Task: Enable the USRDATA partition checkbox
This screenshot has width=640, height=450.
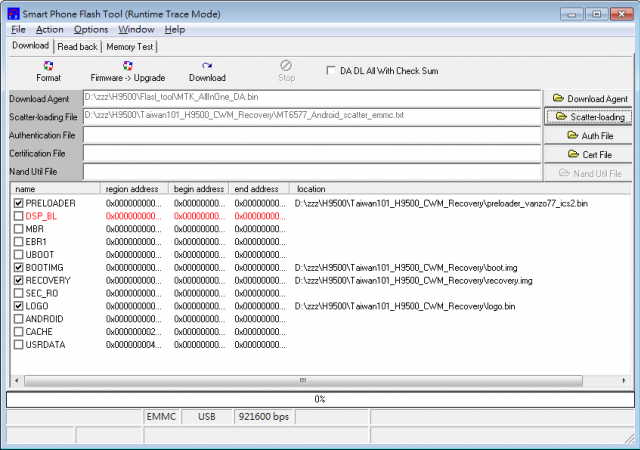Action: coord(18,345)
